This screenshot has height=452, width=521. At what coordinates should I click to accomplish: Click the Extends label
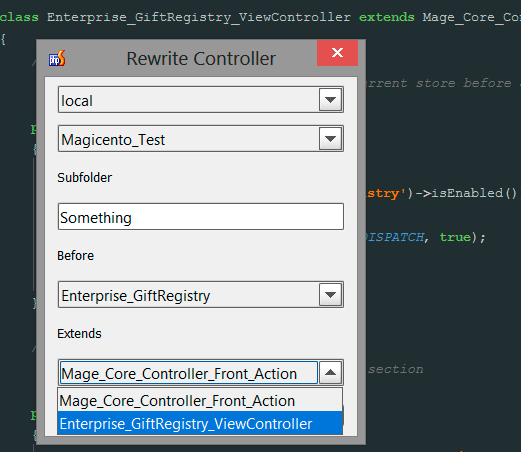(x=79, y=334)
